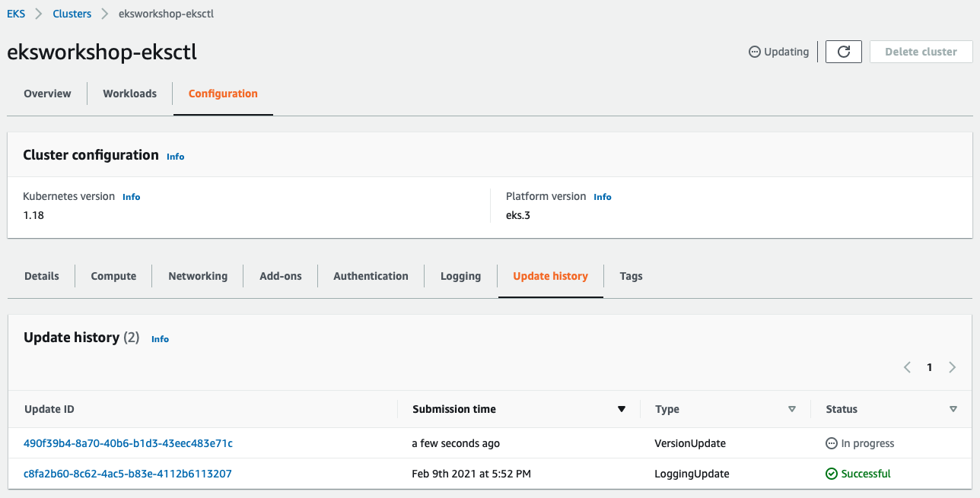Select the Configuration tab
This screenshot has height=498, width=980.
point(223,94)
